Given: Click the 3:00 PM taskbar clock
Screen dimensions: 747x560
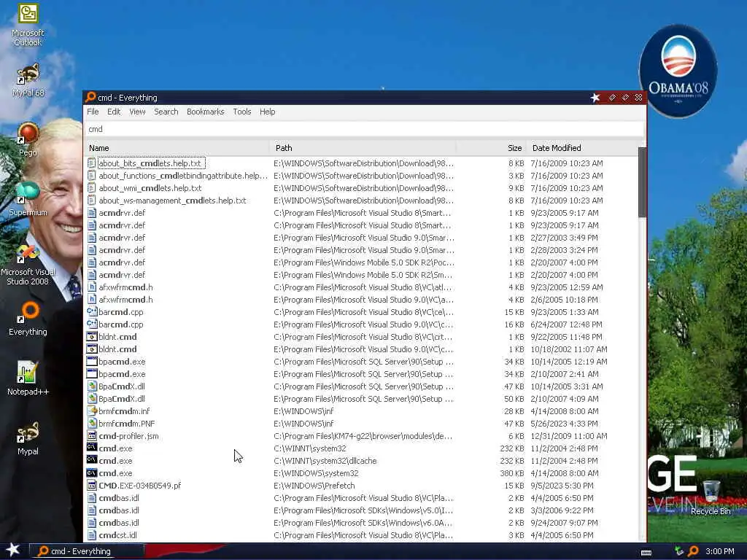Looking at the screenshot, I should (x=720, y=551).
